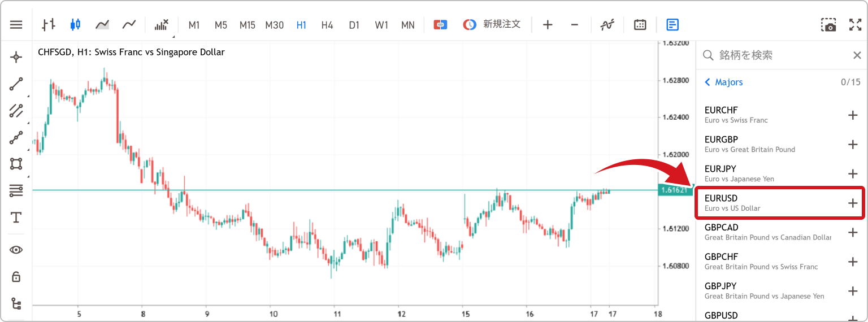Select the polyline drawing tool

pyautogui.click(x=16, y=138)
